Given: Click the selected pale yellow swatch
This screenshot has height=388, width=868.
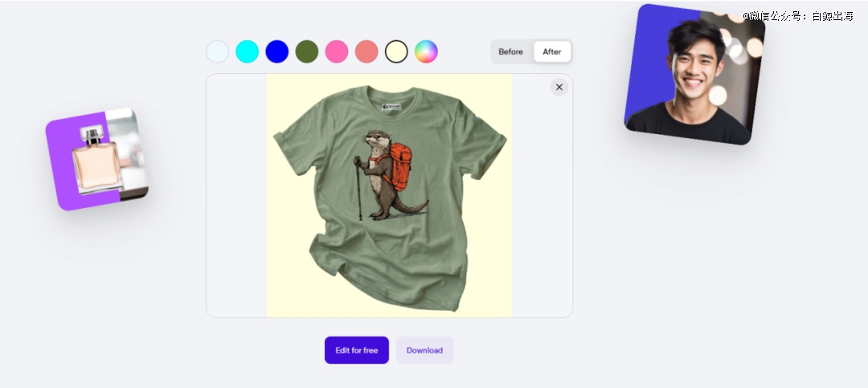Looking at the screenshot, I should [396, 51].
